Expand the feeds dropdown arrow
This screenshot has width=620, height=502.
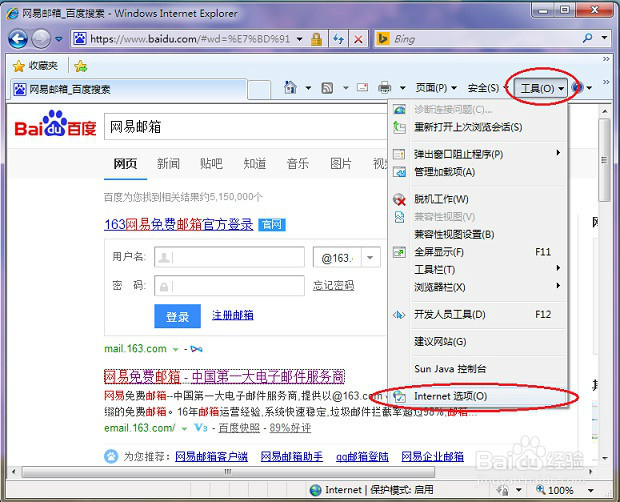346,88
